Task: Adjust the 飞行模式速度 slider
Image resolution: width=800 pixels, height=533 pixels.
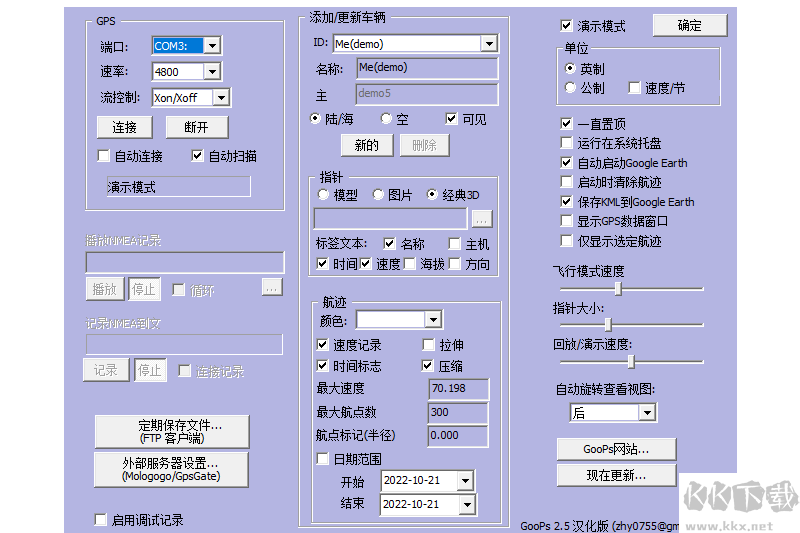Action: (x=618, y=288)
